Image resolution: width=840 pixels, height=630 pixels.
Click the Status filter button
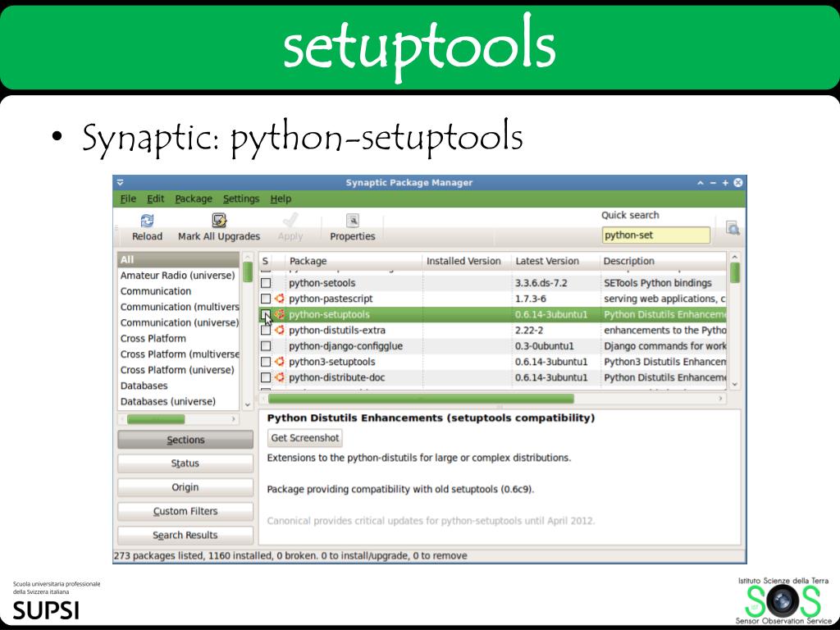185,463
